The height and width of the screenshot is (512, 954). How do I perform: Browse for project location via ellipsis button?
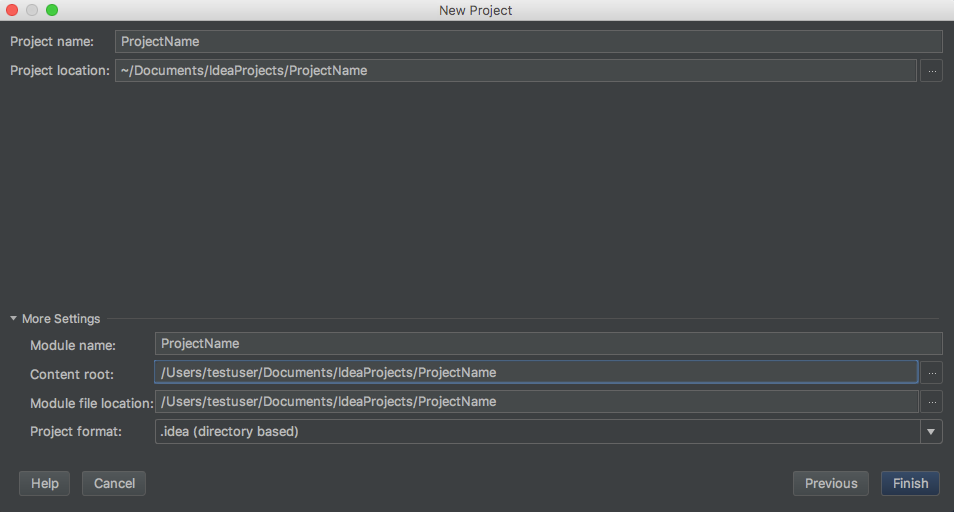(931, 71)
